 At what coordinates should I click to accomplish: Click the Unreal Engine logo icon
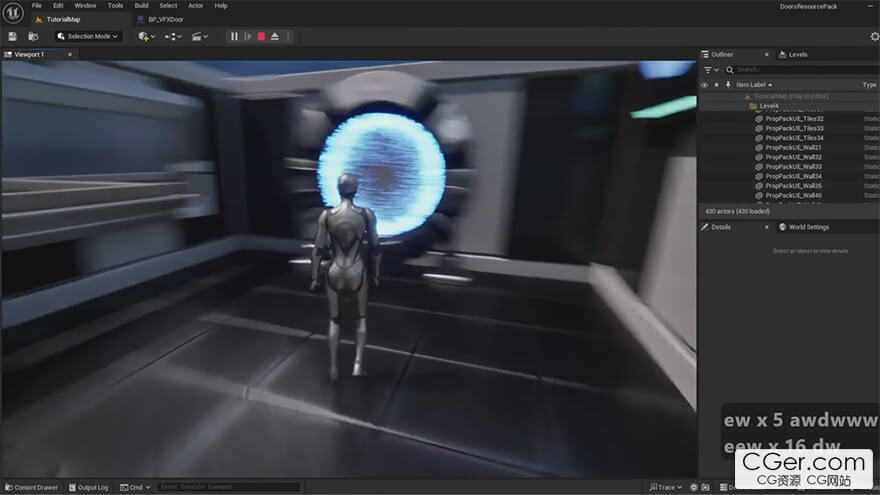(13, 12)
